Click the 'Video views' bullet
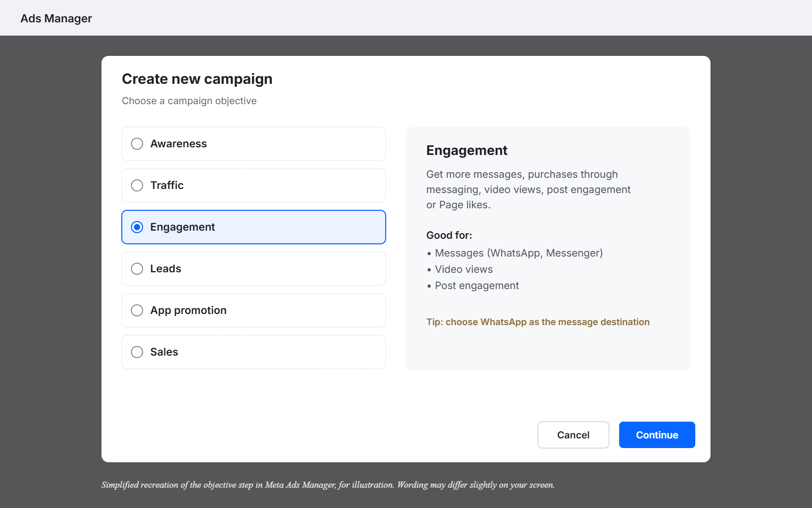The width and height of the screenshot is (812, 508). pos(460,269)
